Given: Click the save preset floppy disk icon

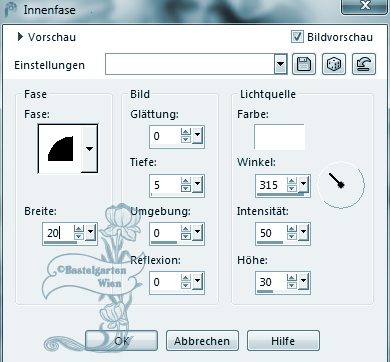Looking at the screenshot, I should [x=304, y=64].
